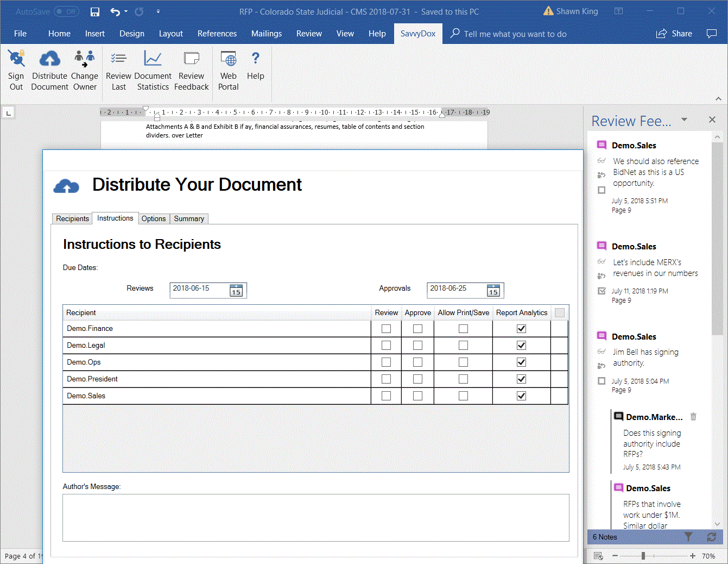The image size is (728, 564).
Task: Open calendar picker for Reviews date
Action: [236, 291]
